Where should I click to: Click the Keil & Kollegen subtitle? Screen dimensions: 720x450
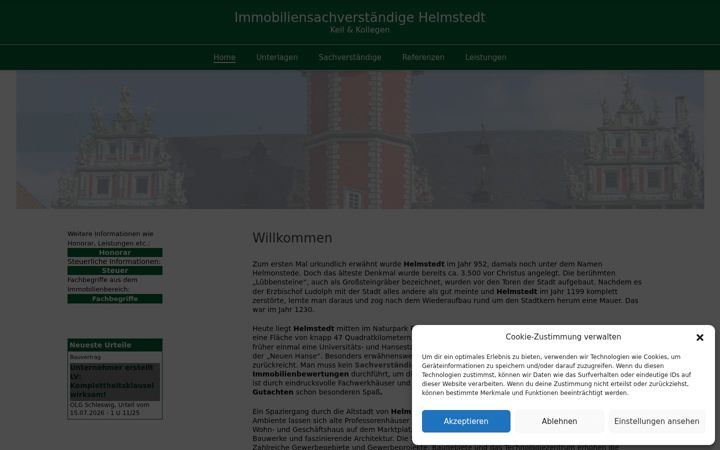click(x=360, y=30)
